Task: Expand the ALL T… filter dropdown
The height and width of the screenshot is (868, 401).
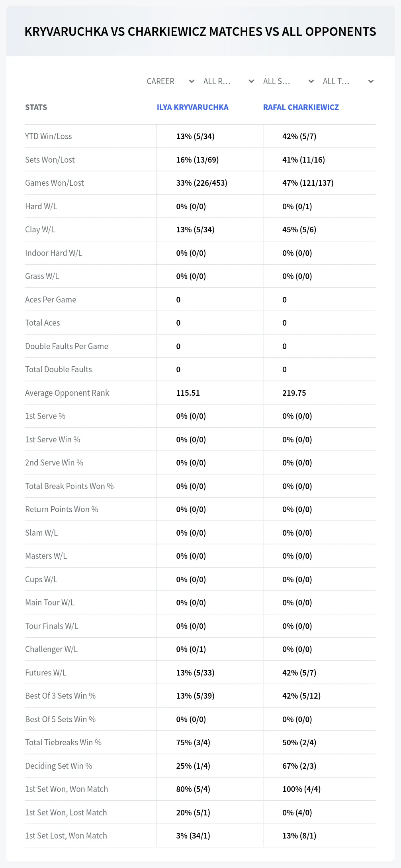Action: (x=348, y=81)
